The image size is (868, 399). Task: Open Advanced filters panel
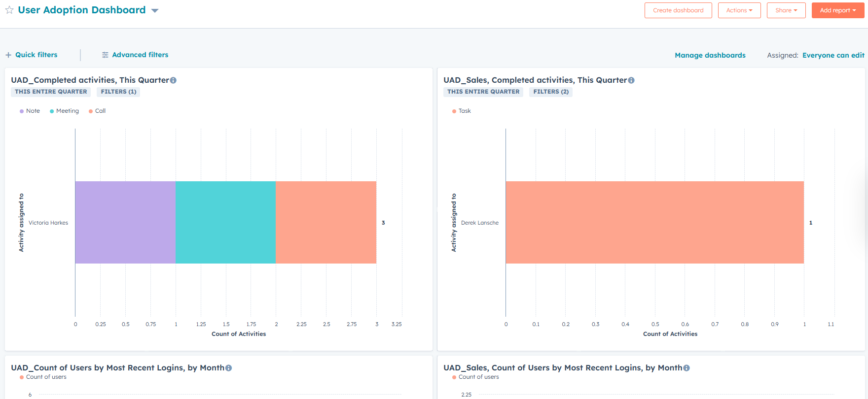135,55
